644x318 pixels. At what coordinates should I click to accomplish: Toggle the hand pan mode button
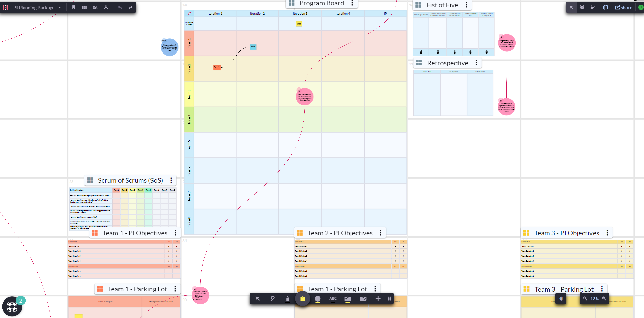(x=561, y=298)
